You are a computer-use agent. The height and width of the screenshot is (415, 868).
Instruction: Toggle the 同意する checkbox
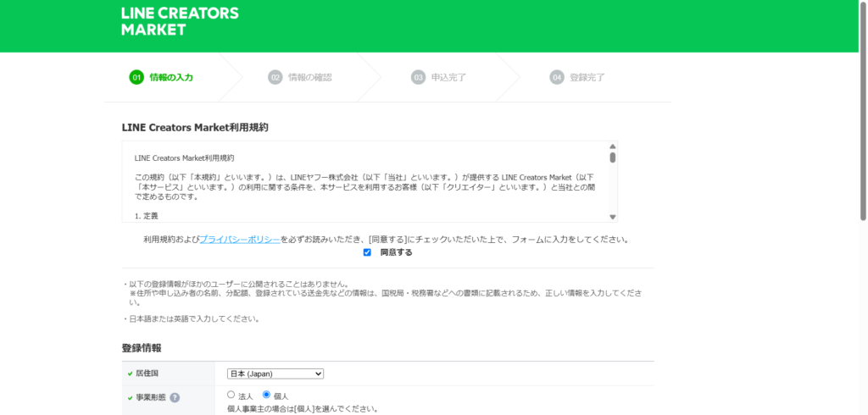coord(367,252)
